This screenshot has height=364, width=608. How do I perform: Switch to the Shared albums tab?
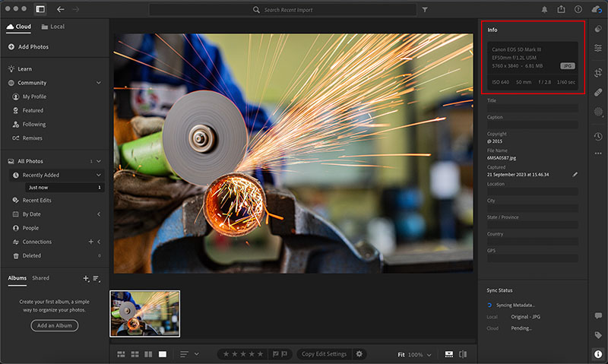pyautogui.click(x=40, y=278)
